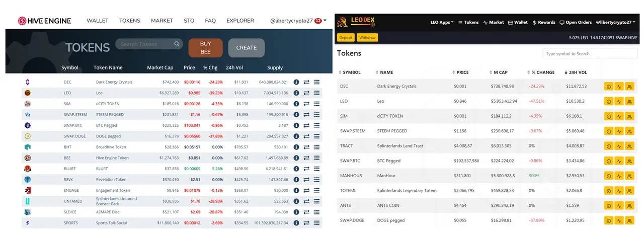644x230 pixels.
Task: Click the exchange arrows for SWAP.BTC in Hive Engine
Action: coord(306,125)
